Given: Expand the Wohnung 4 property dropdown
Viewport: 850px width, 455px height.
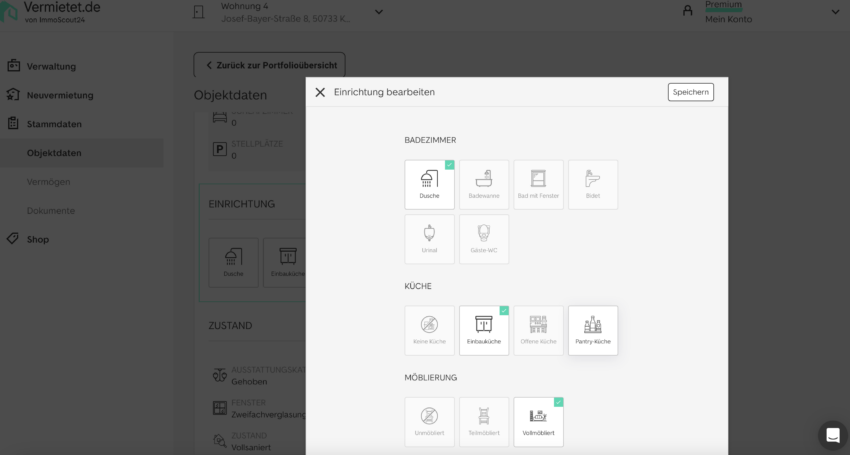Looking at the screenshot, I should (x=379, y=12).
